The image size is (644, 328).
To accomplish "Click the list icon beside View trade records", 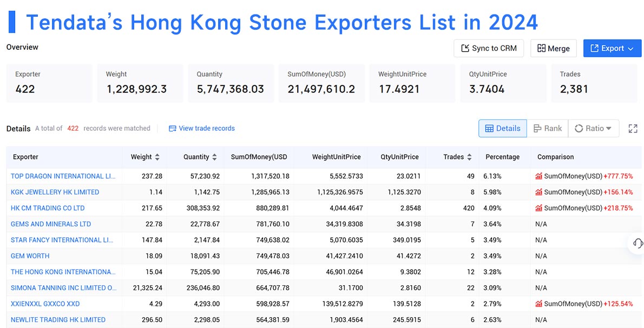I will point(172,128).
